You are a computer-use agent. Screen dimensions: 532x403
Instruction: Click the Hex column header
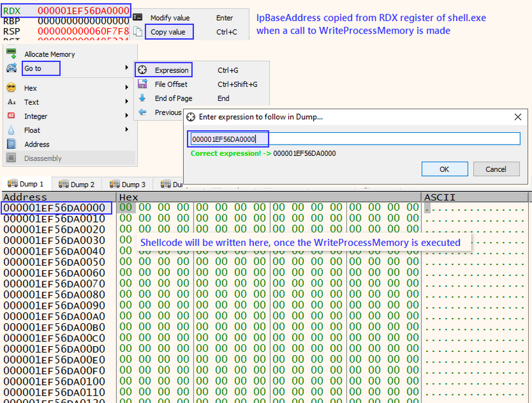pos(269,197)
